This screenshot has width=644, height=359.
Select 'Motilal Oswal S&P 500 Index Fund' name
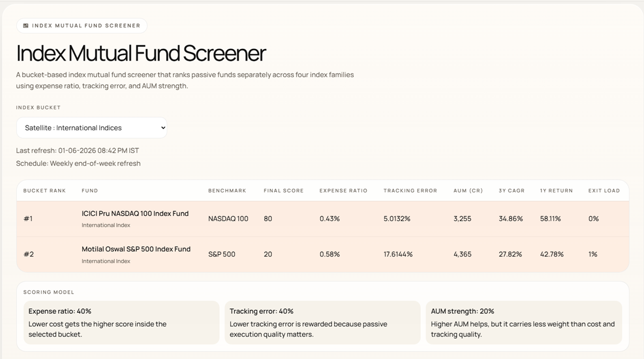coord(136,249)
